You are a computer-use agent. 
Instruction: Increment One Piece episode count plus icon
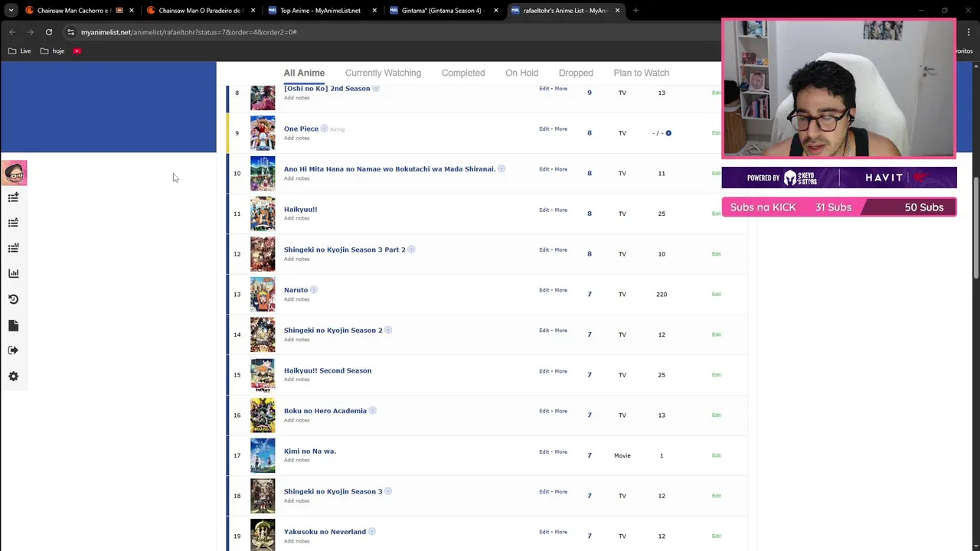[x=668, y=133]
